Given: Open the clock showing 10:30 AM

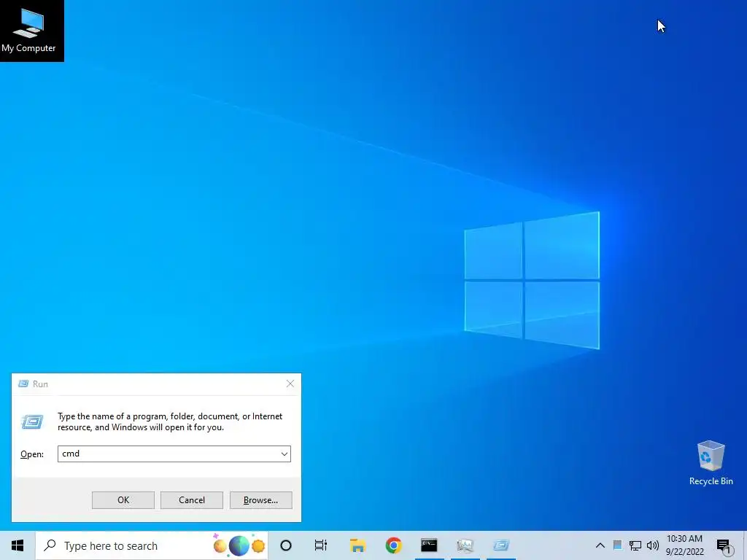Looking at the screenshot, I should coord(684,545).
